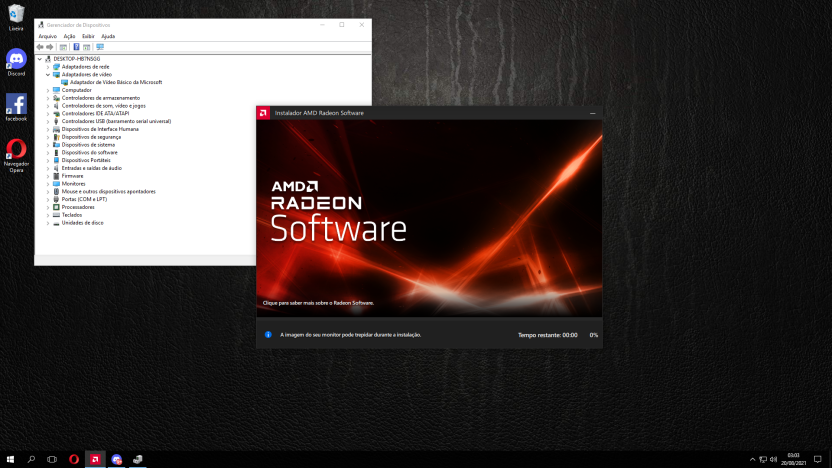Select Entradas e saídas de áudio
The width and height of the screenshot is (832, 468).
(92, 168)
